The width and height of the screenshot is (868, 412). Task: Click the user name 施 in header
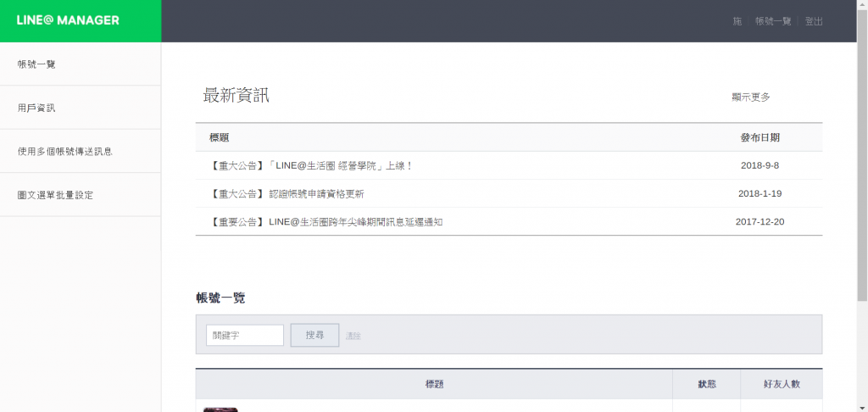[737, 21]
